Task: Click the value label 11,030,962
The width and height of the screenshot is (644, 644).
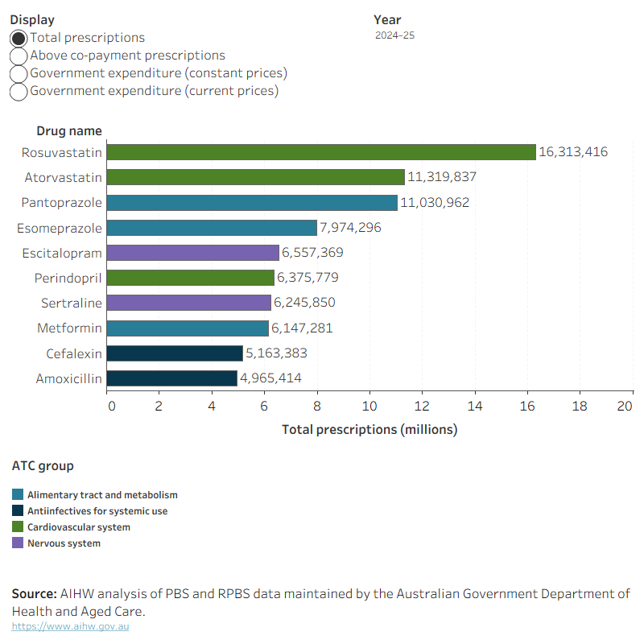Action: [435, 203]
